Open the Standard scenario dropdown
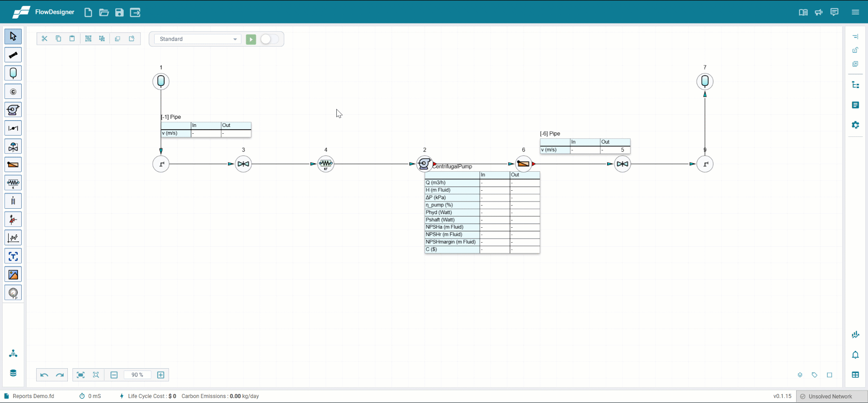 (x=198, y=39)
